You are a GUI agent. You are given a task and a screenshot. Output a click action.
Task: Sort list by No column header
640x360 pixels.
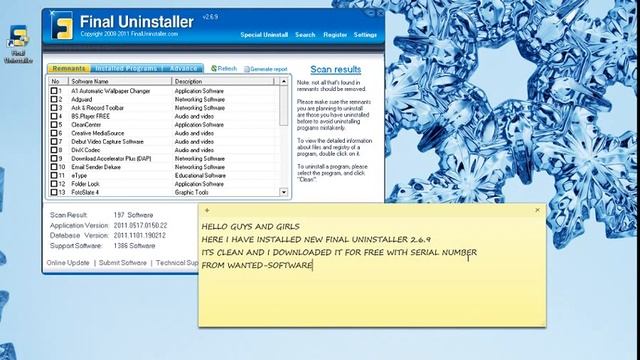(58, 81)
